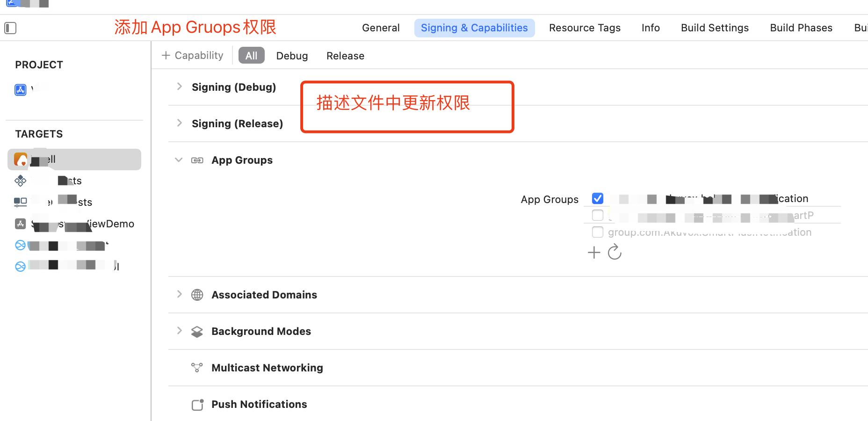
Task: Click the Push Notifications heading
Action: [x=259, y=404]
